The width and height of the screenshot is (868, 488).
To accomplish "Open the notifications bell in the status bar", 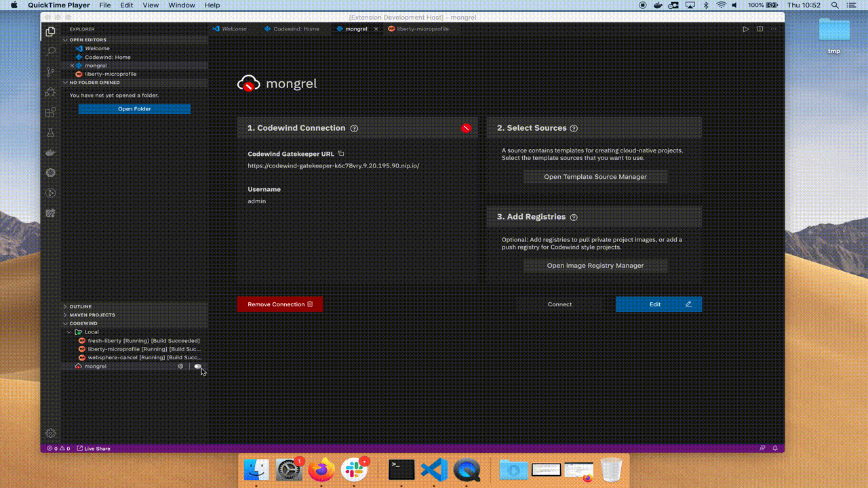I will 774,448.
